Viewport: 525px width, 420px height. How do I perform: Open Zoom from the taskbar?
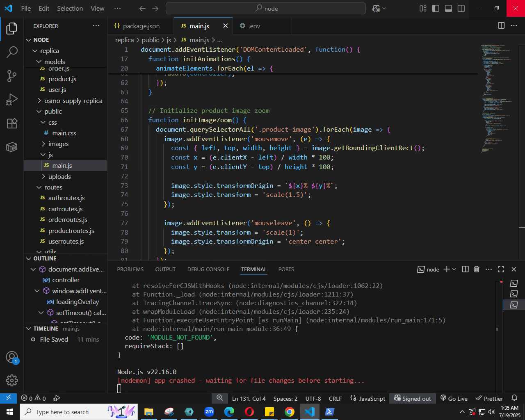209,412
